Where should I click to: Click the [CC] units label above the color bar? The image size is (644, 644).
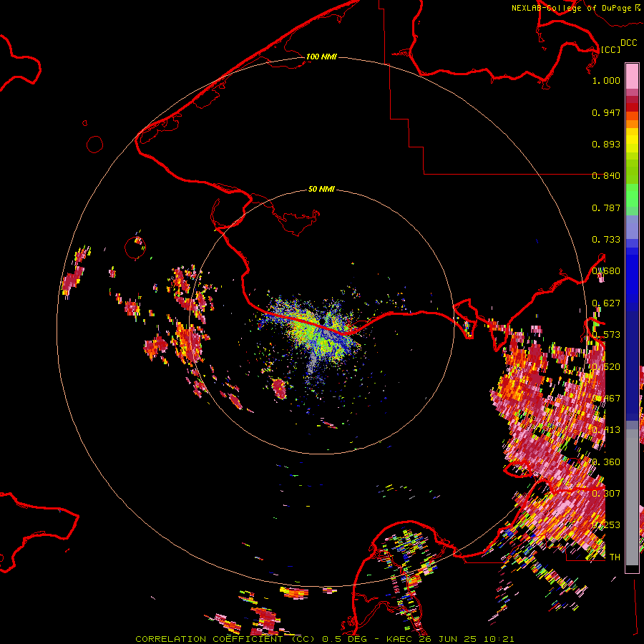click(x=610, y=49)
